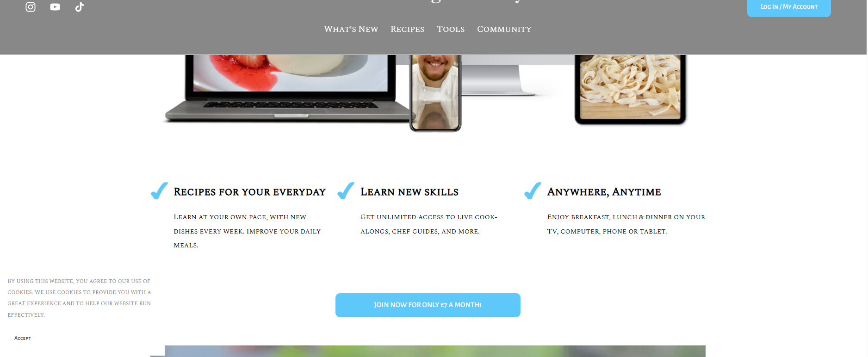Click the Learn new skills heading
This screenshot has height=357, width=868.
(x=409, y=192)
